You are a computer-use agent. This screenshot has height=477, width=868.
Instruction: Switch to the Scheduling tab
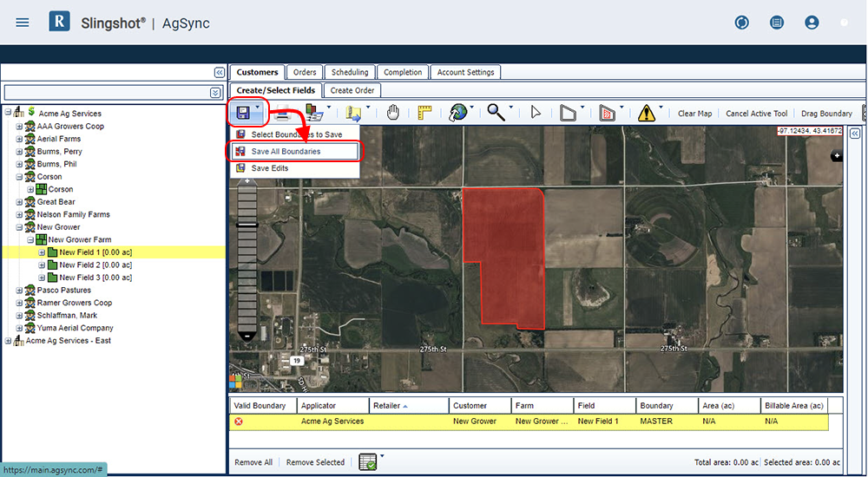pyautogui.click(x=350, y=73)
